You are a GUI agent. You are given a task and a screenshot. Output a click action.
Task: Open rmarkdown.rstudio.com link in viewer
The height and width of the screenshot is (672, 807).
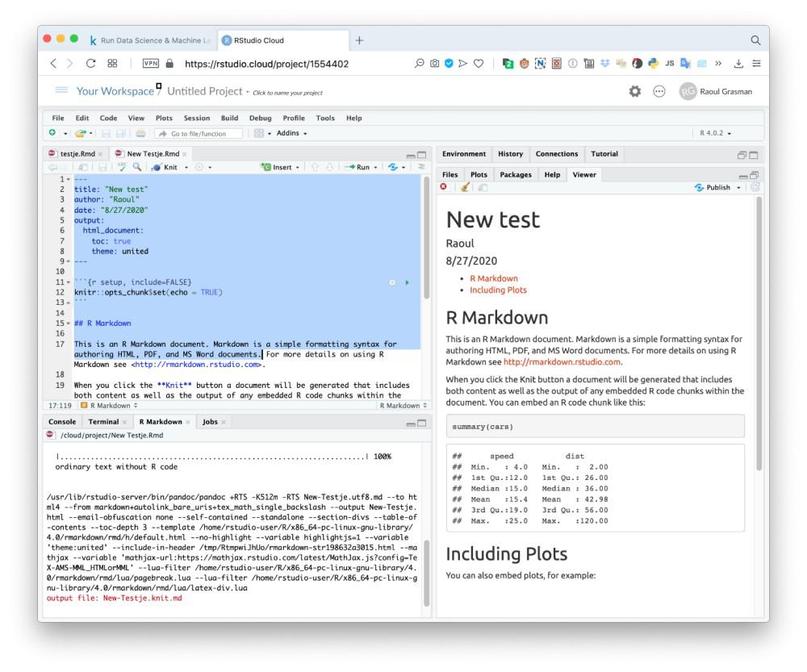[x=562, y=362]
